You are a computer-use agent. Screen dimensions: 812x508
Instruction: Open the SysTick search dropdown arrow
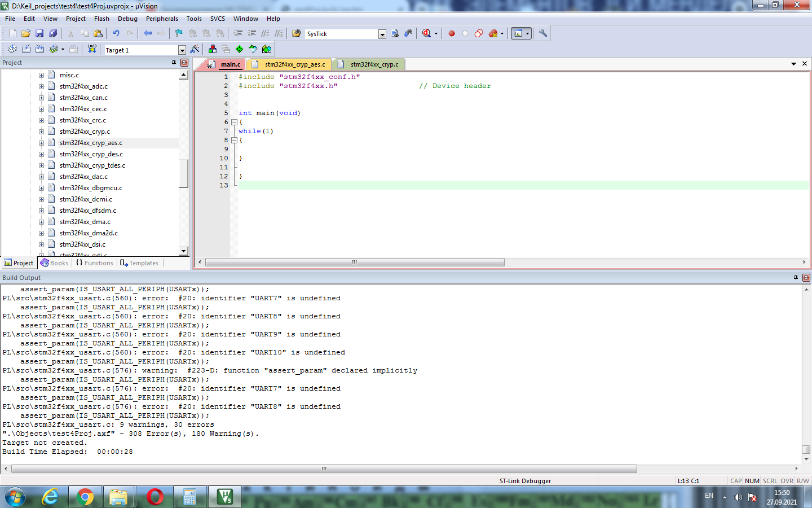click(382, 34)
